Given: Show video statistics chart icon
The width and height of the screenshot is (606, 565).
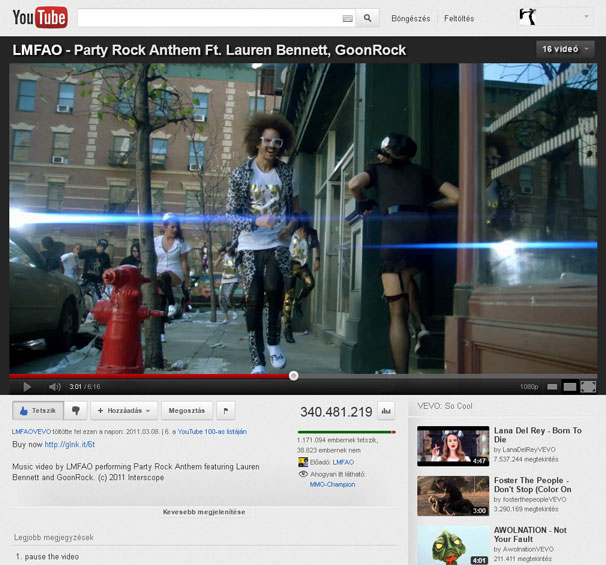Looking at the screenshot, I should pos(386,411).
